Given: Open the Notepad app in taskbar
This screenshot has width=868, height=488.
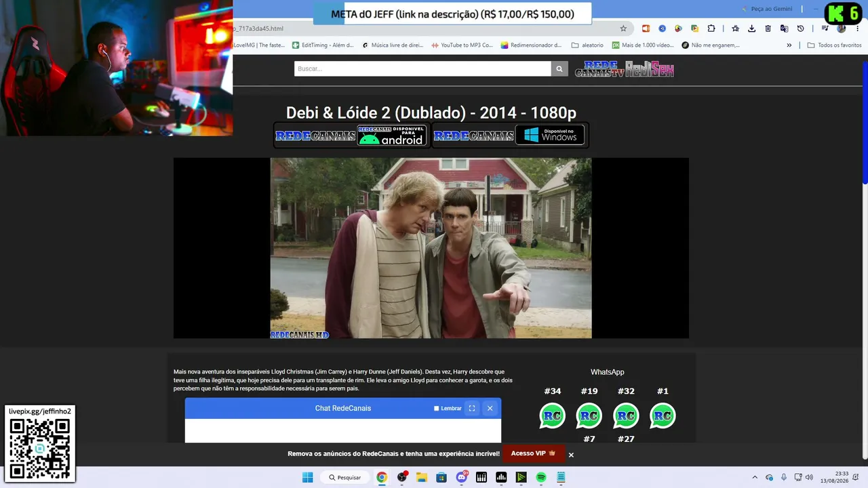Looking at the screenshot, I should point(561,477).
